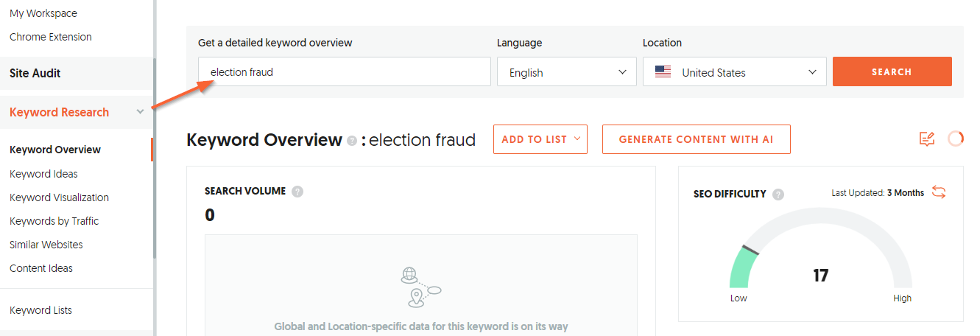Screen dimensions: 980x336
Task: Open Keywords by Traffic in the sidebar
Action: 54,221
